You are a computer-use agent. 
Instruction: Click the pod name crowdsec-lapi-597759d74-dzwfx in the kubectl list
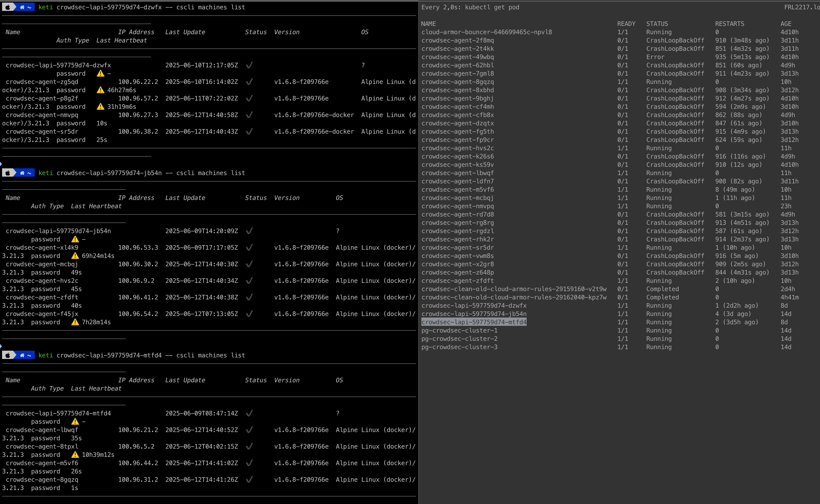(474, 306)
